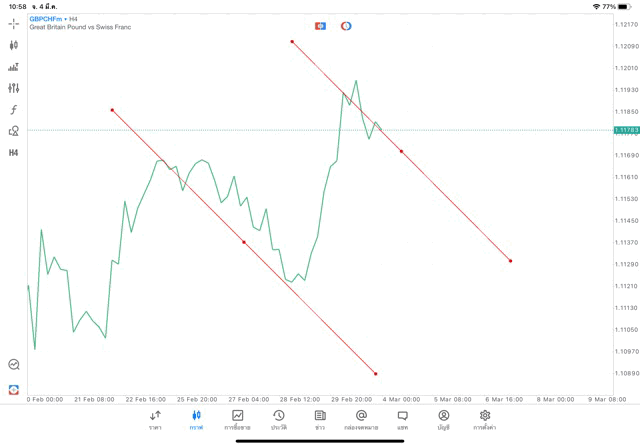
Task: Open the H4 timeframe selector
Action: click(x=14, y=153)
